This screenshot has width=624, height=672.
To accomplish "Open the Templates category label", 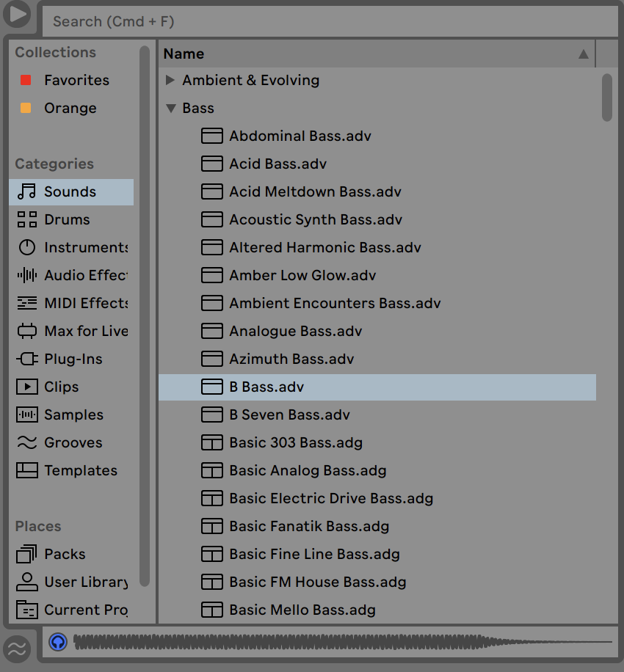I will [x=81, y=470].
